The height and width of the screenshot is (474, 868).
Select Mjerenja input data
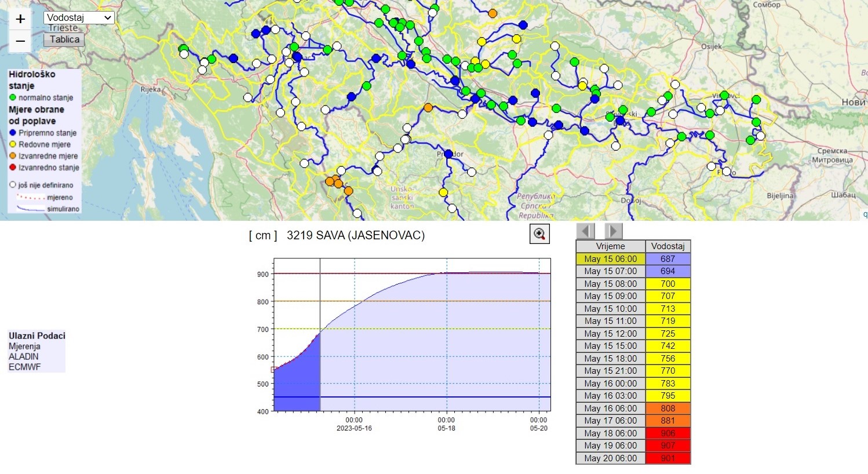pyautogui.click(x=24, y=347)
